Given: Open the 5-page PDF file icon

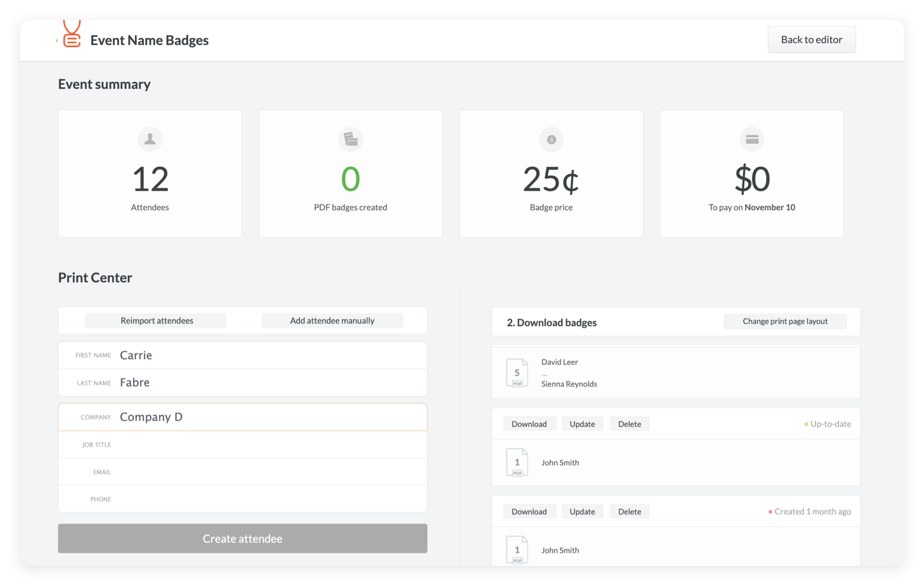Looking at the screenshot, I should (x=517, y=373).
